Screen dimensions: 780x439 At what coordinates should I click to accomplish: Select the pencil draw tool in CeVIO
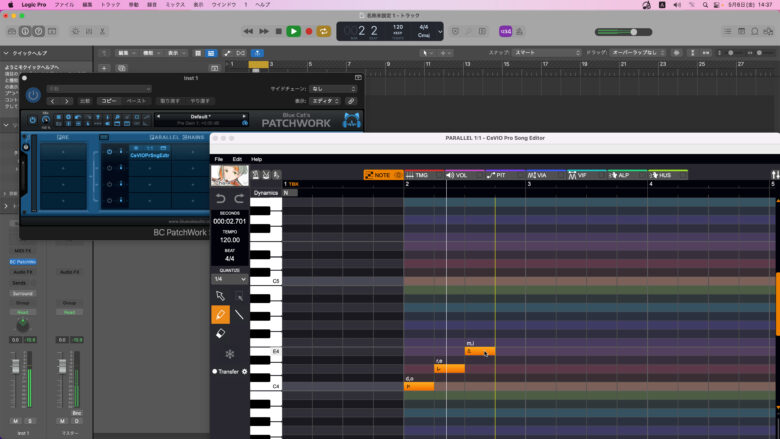220,315
